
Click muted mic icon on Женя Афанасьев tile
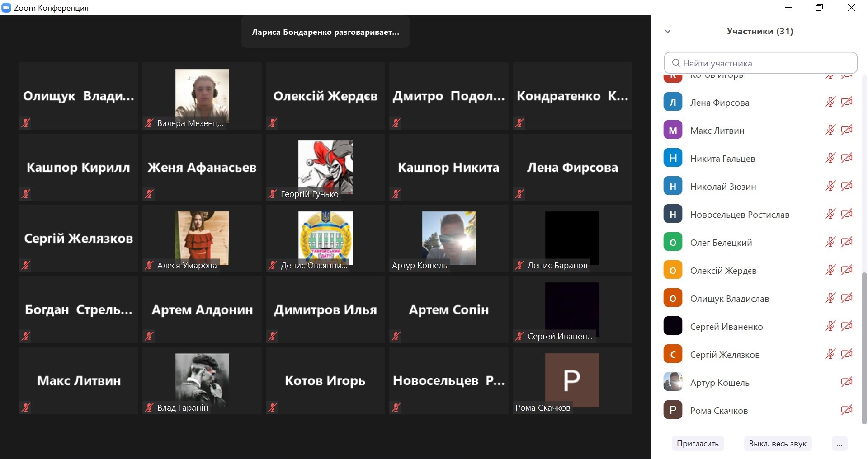tap(149, 194)
